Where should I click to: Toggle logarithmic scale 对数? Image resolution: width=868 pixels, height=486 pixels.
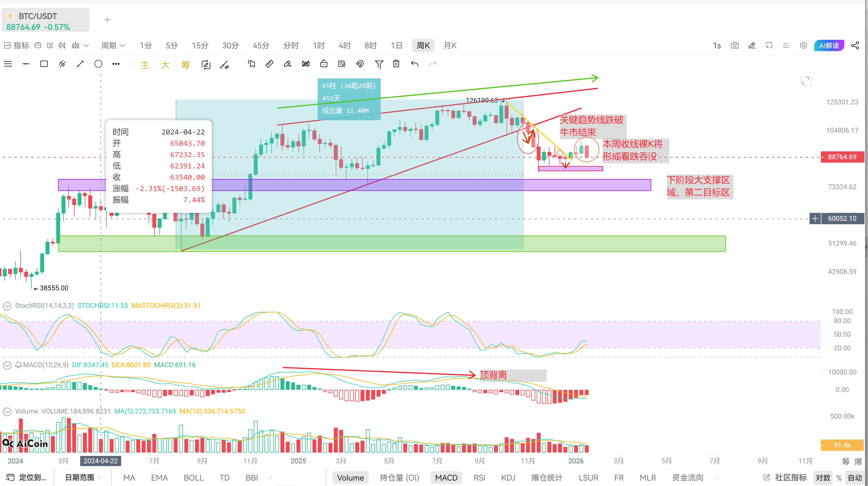click(823, 478)
